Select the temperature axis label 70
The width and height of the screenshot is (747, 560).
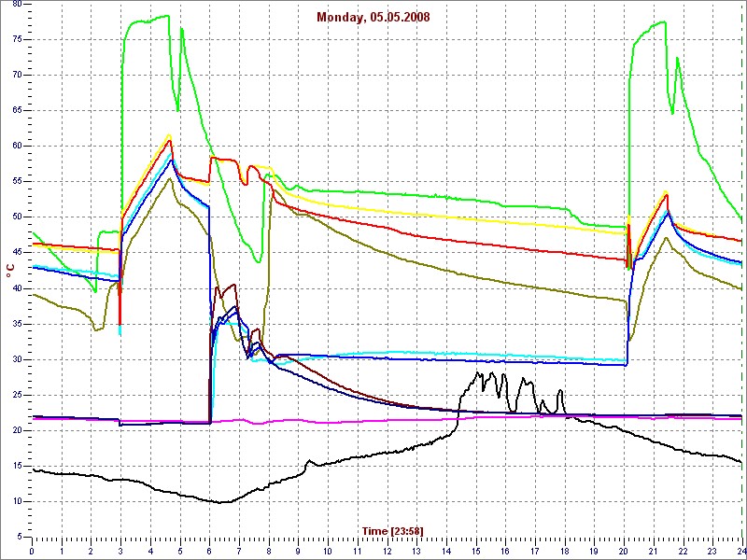(x=17, y=76)
